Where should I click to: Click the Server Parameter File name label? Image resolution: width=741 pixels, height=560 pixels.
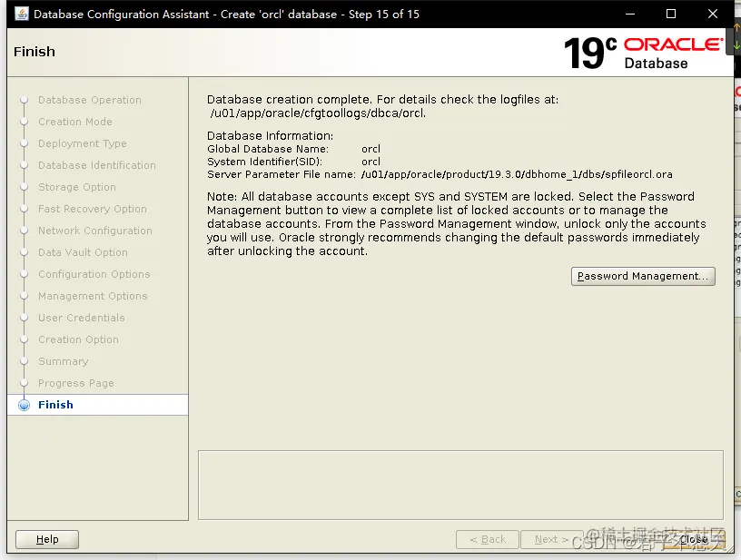click(x=282, y=174)
